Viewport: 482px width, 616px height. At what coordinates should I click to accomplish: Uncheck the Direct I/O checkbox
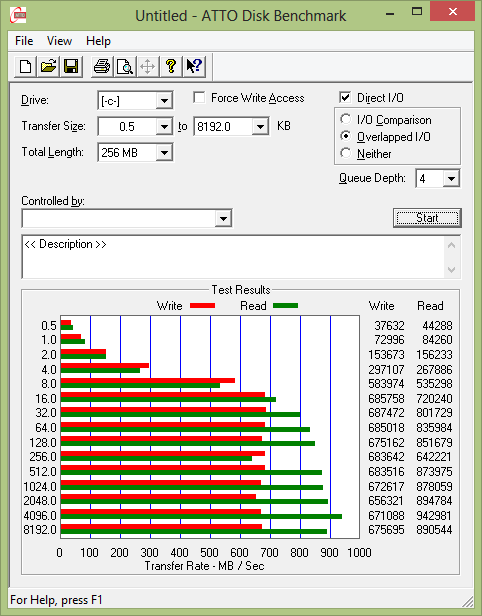345,97
